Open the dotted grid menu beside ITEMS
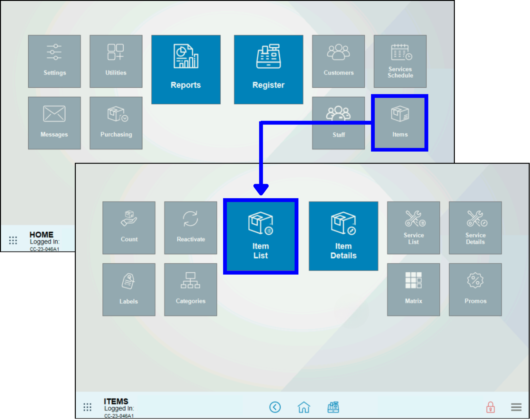This screenshot has width=530, height=420. click(87, 407)
